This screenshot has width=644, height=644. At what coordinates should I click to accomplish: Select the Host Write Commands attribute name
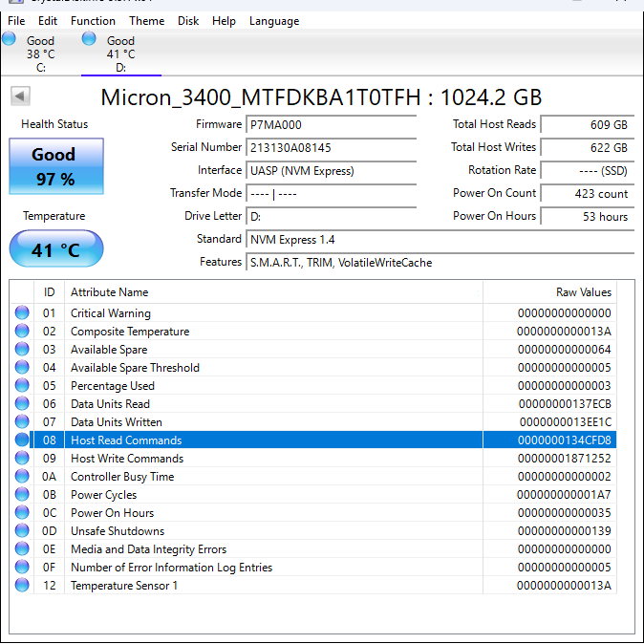pos(127,459)
